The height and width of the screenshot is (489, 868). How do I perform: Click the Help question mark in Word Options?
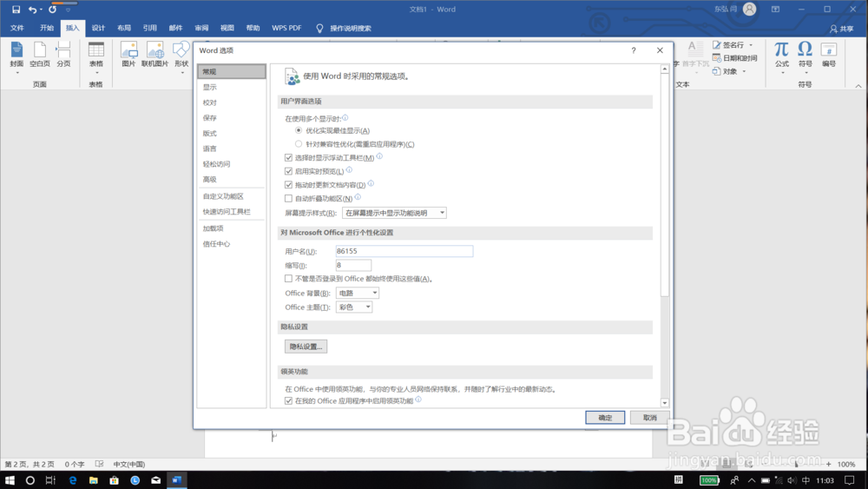[634, 50]
